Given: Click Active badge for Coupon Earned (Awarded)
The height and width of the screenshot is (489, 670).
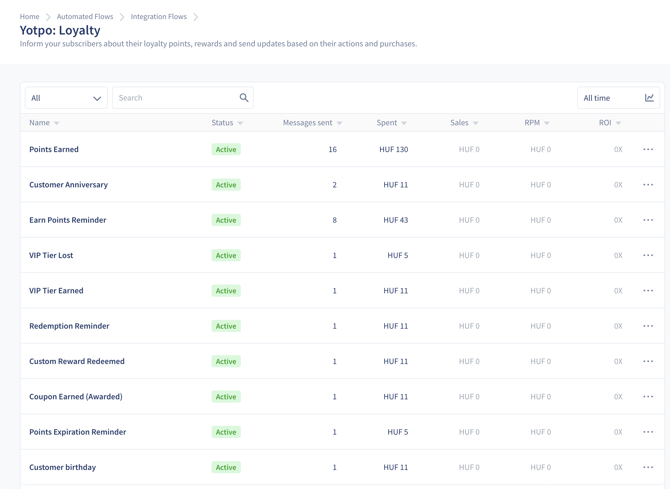Looking at the screenshot, I should tap(226, 397).
